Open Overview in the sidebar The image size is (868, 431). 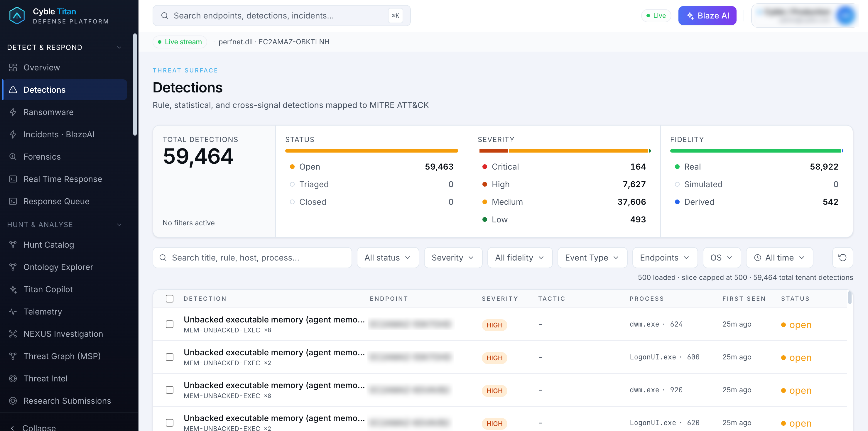pos(65,67)
